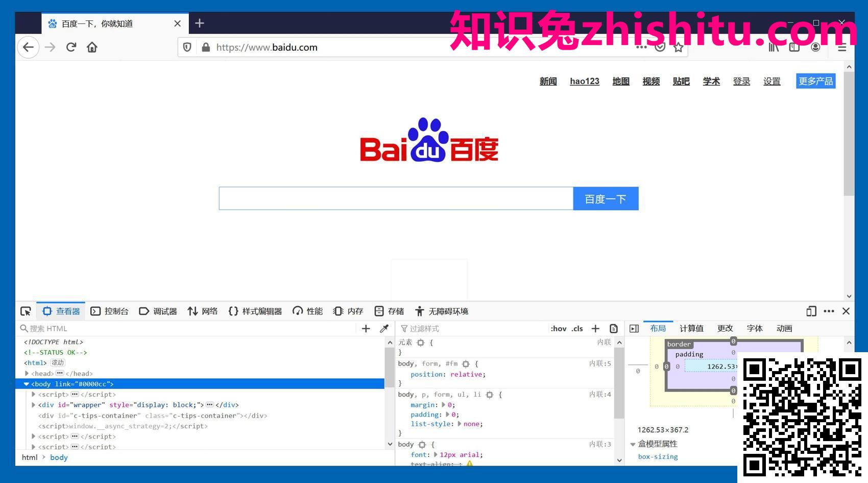The image size is (868, 483).
Task: Open the 存储 storage tab
Action: click(x=389, y=311)
